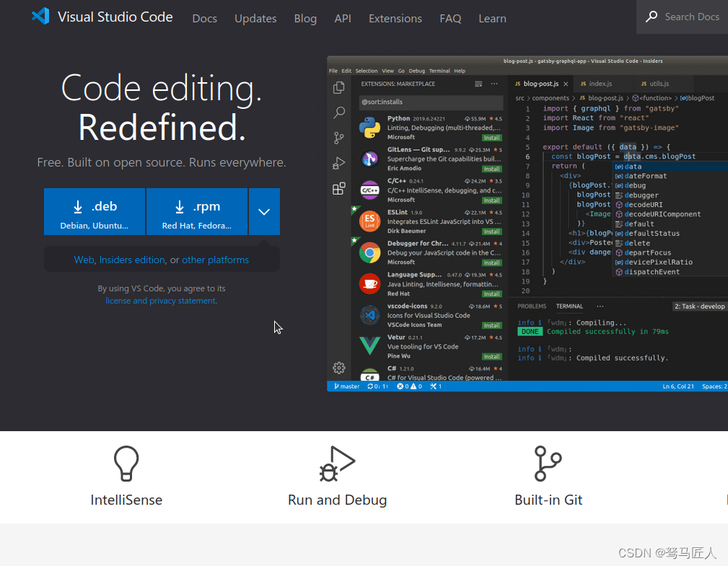Click the Run and Debug bug icon
This screenshot has width=728, height=566.
click(x=337, y=464)
